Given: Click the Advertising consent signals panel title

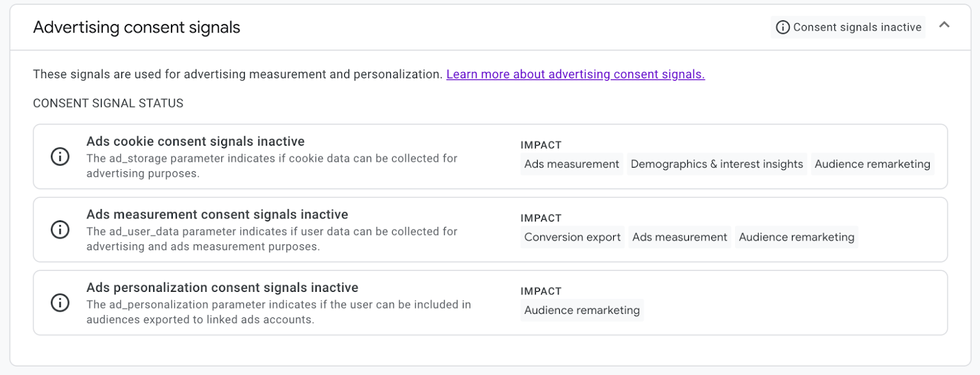Looking at the screenshot, I should tap(137, 28).
